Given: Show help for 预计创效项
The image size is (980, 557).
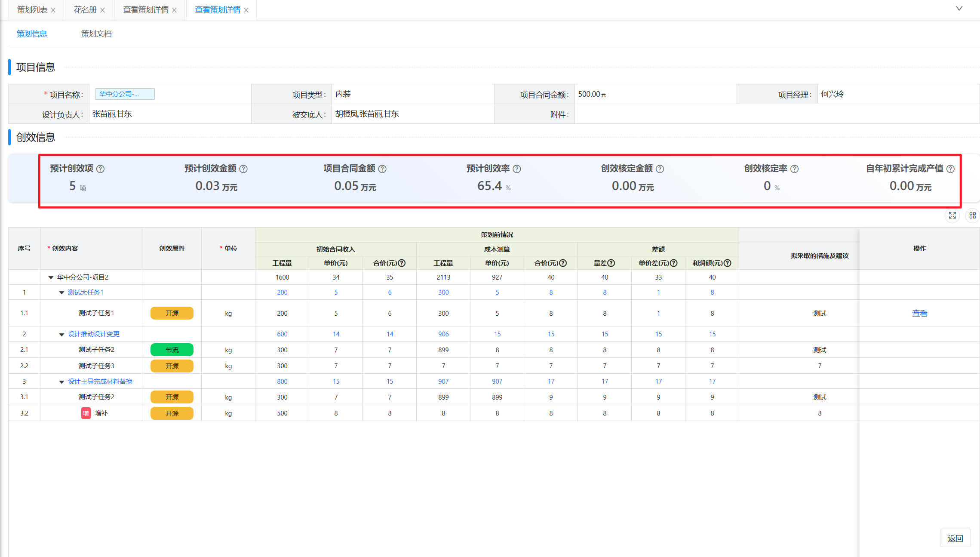Looking at the screenshot, I should click(101, 169).
